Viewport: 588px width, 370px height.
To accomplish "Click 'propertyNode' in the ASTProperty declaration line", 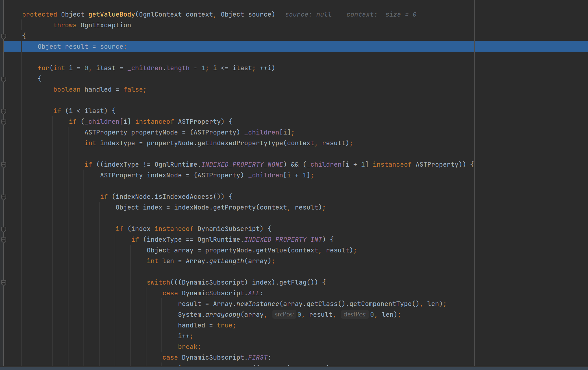I will (x=155, y=132).
